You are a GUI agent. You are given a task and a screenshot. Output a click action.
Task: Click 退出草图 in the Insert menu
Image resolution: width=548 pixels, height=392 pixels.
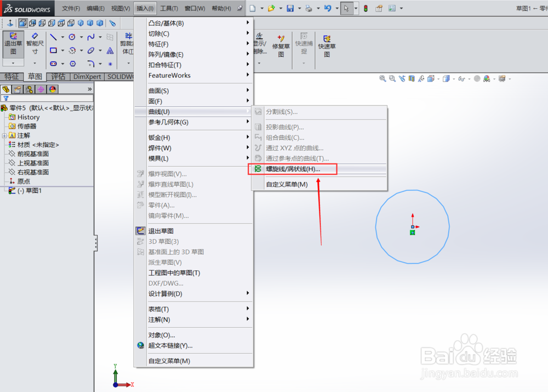coord(161,231)
